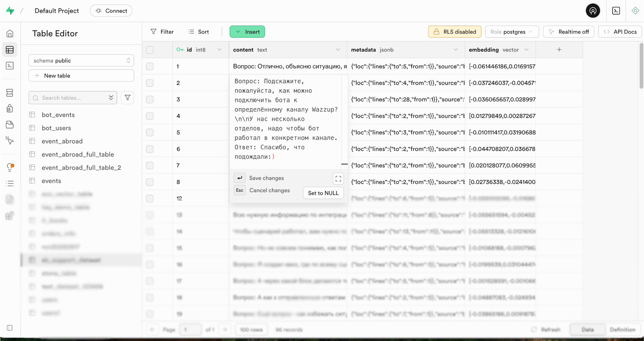Open the content column header menu
This screenshot has height=341, width=644.
[x=338, y=50]
